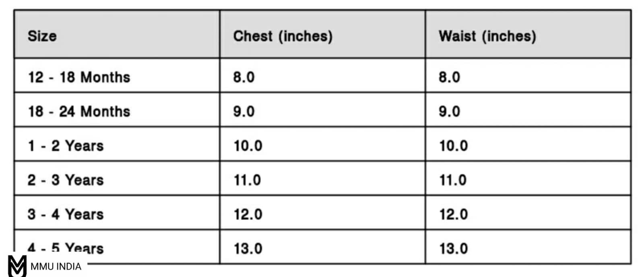Select the 1 - 2 Years row label

pos(66,146)
